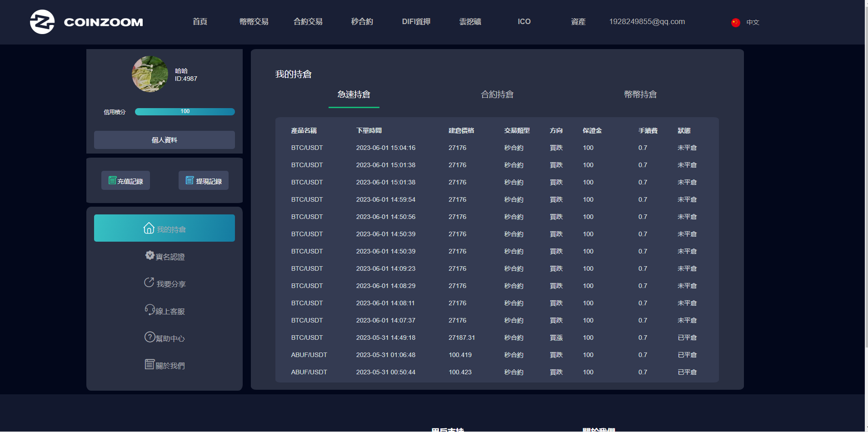The height and width of the screenshot is (432, 868).
Task: Click the 買漲 direction cell
Action: point(556,338)
